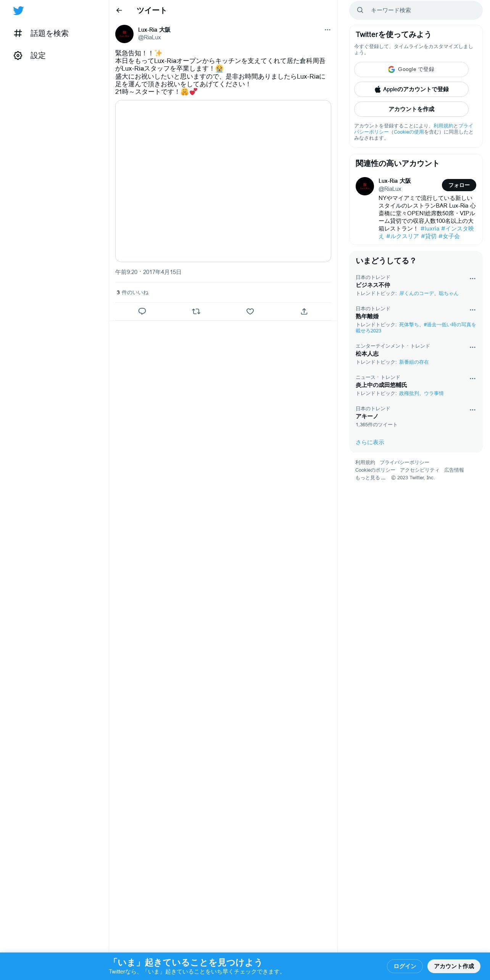Click ログイン in bottom banner

[405, 966]
